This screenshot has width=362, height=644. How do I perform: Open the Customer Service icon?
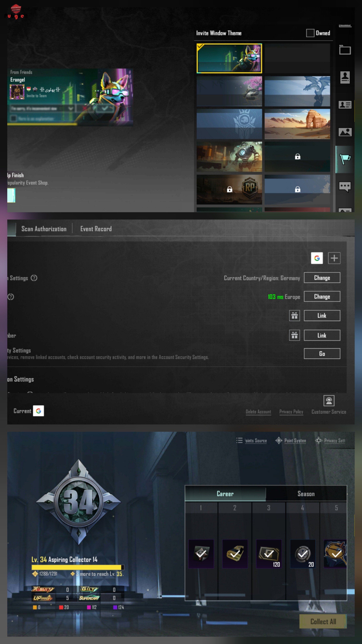coord(329,401)
